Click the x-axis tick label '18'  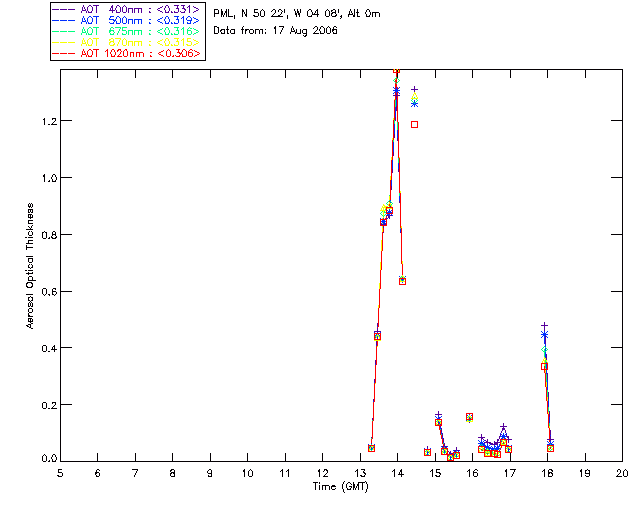(x=547, y=474)
